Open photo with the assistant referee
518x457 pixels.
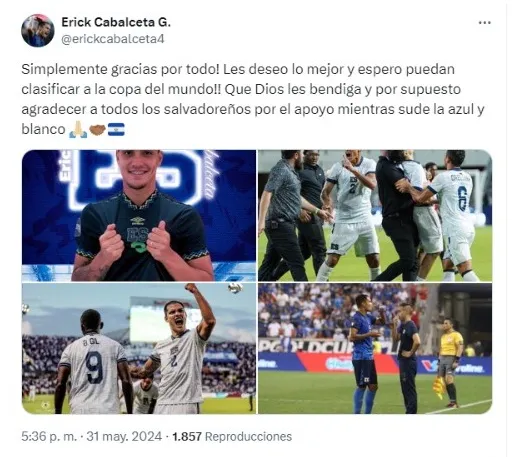(x=375, y=349)
